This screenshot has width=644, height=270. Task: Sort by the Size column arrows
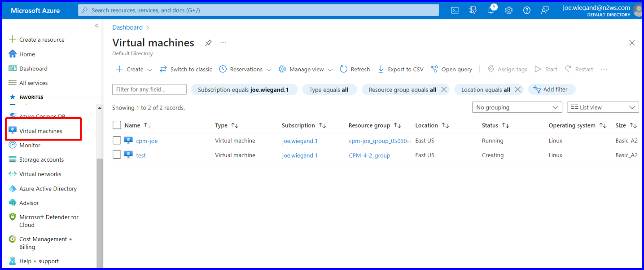click(633, 125)
